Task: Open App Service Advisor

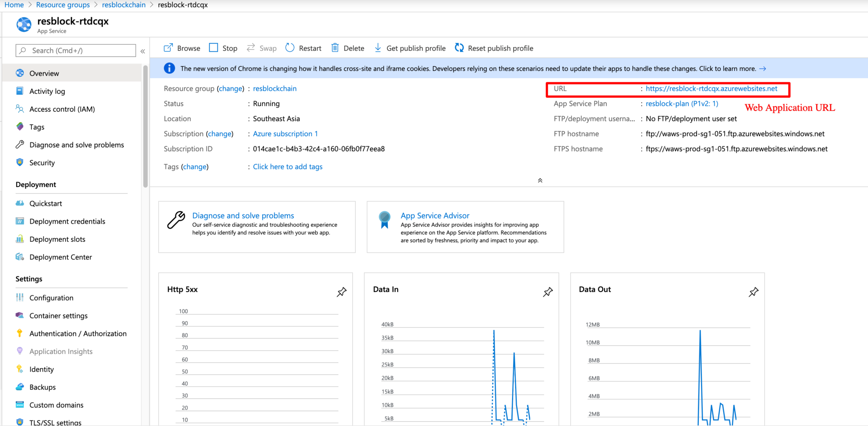Action: (x=435, y=216)
